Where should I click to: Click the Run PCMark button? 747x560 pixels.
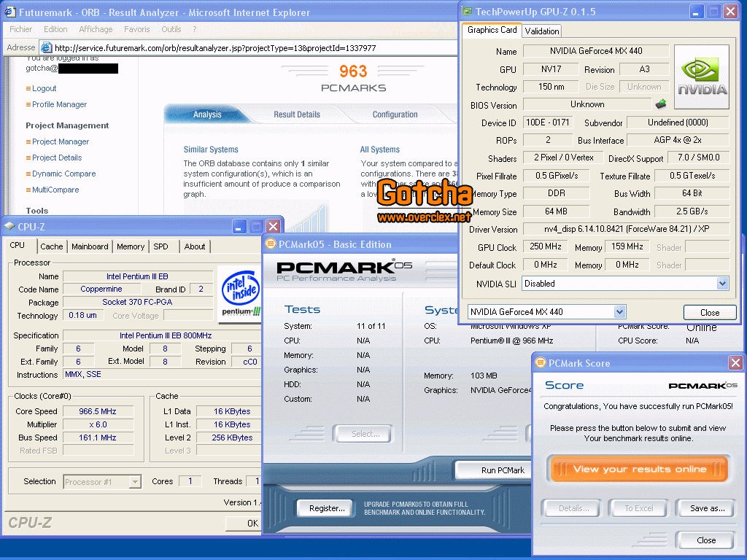click(495, 470)
